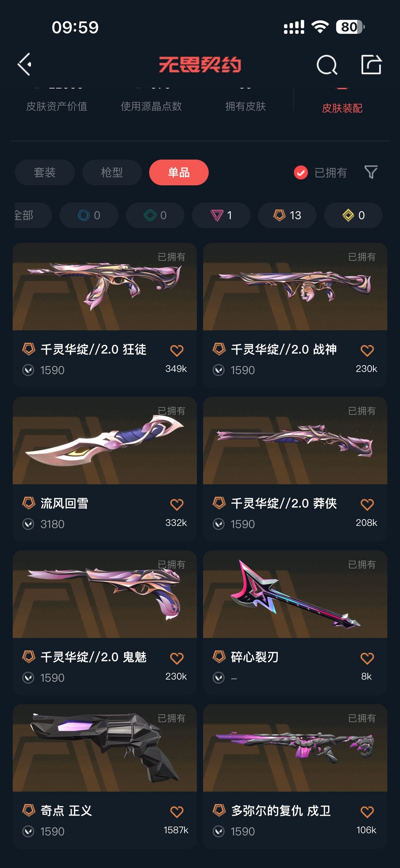Heart the 千灵华绽//2.0 战神 skin
Image resolution: width=400 pixels, height=868 pixels.
pos(367,350)
